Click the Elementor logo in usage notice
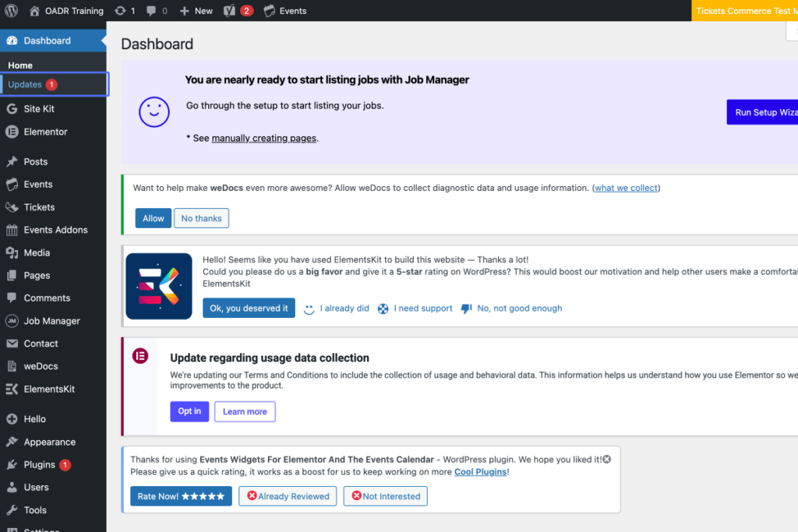This screenshot has width=798, height=532. click(x=140, y=356)
